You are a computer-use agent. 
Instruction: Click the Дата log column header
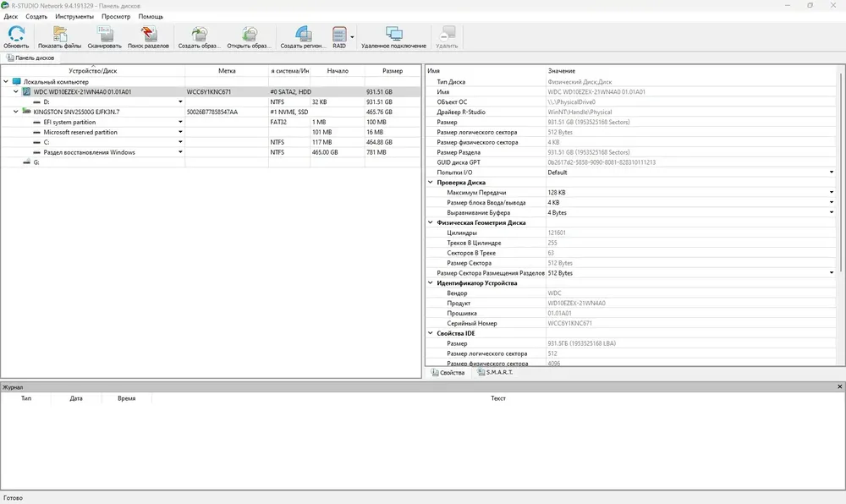pyautogui.click(x=76, y=398)
